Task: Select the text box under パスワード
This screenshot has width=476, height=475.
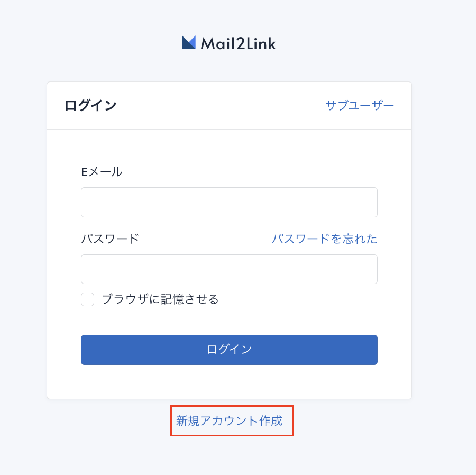Action: click(229, 269)
